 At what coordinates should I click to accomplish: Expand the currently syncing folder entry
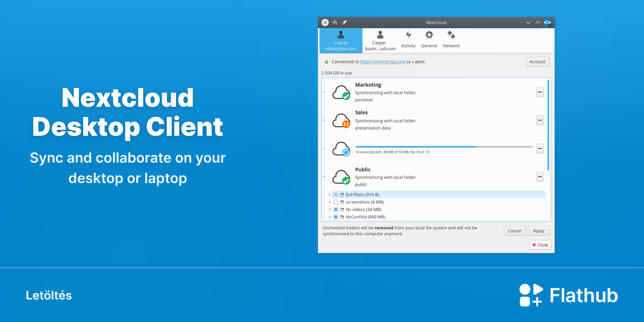(x=325, y=149)
